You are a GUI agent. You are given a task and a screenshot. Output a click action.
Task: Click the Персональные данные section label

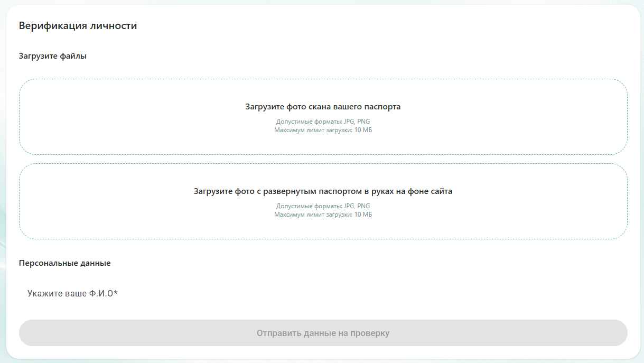pos(64,263)
